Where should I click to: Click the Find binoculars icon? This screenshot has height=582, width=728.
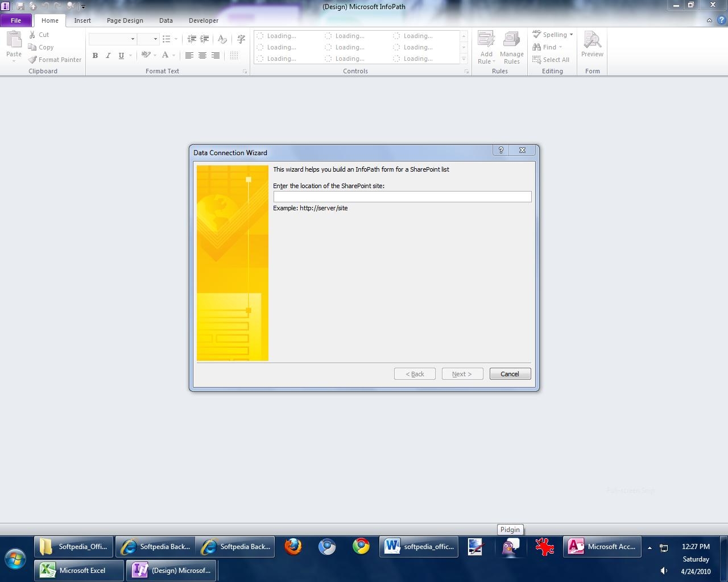click(x=536, y=47)
